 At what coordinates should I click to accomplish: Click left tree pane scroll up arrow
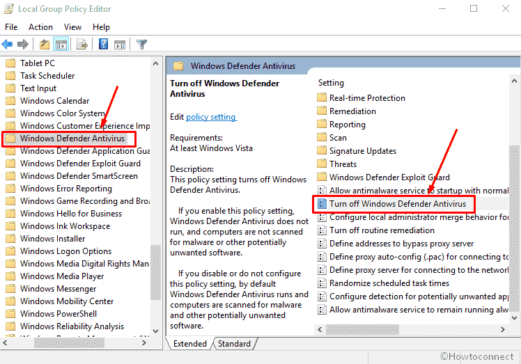tap(155, 63)
